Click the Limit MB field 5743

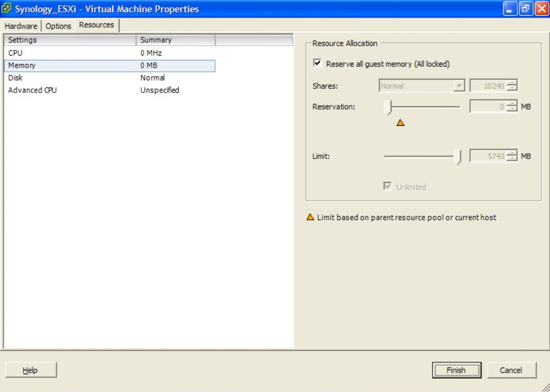pyautogui.click(x=488, y=156)
